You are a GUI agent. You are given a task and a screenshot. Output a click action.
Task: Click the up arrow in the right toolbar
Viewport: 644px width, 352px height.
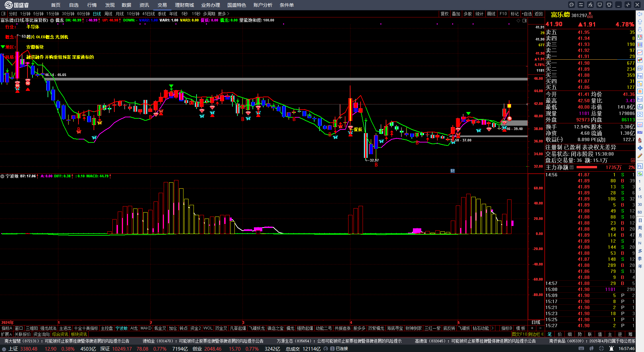pyautogui.click(x=640, y=22)
